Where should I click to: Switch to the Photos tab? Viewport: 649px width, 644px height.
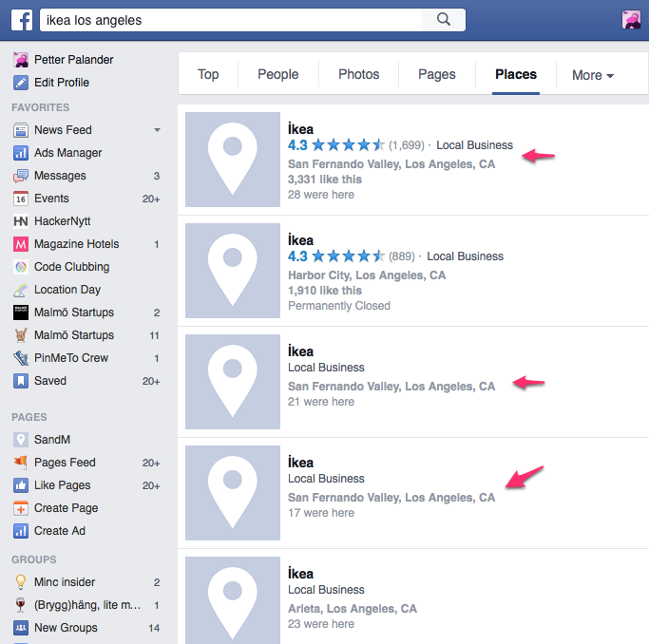pos(358,74)
